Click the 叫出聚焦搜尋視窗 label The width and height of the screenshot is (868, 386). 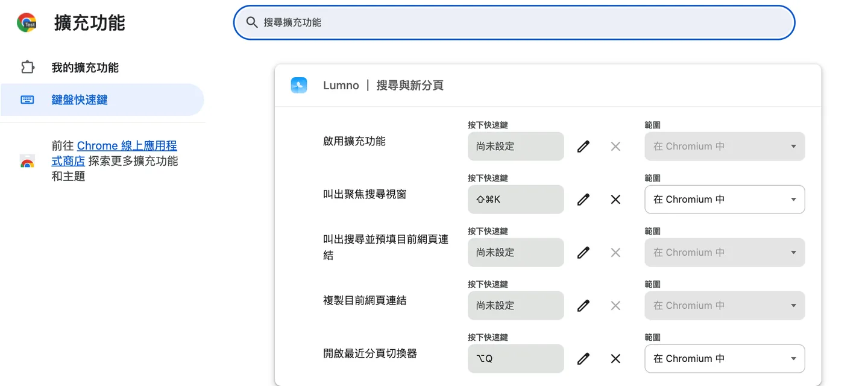point(365,194)
